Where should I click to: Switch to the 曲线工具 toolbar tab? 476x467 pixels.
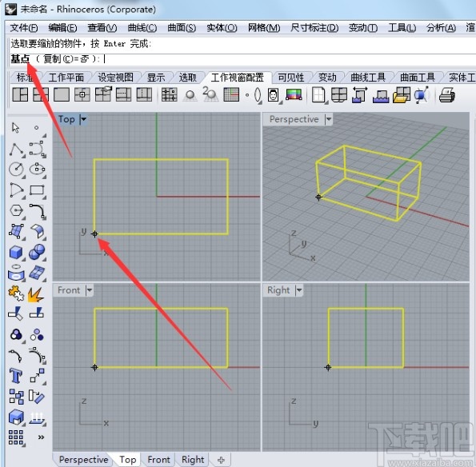368,78
